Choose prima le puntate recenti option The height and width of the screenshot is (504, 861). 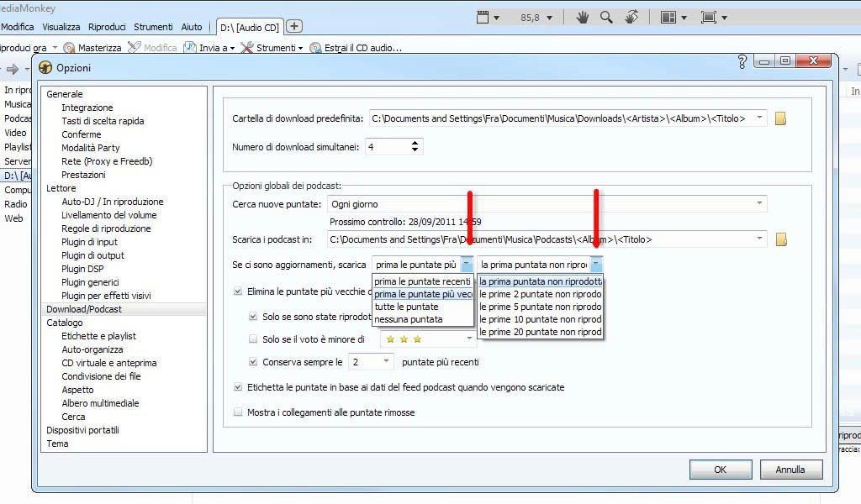[422, 281]
